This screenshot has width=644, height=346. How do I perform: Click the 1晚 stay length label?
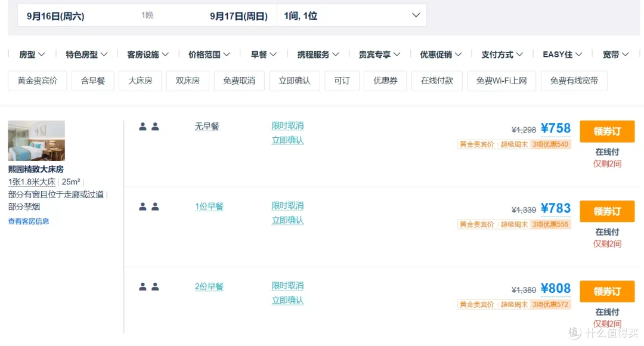[x=147, y=15]
